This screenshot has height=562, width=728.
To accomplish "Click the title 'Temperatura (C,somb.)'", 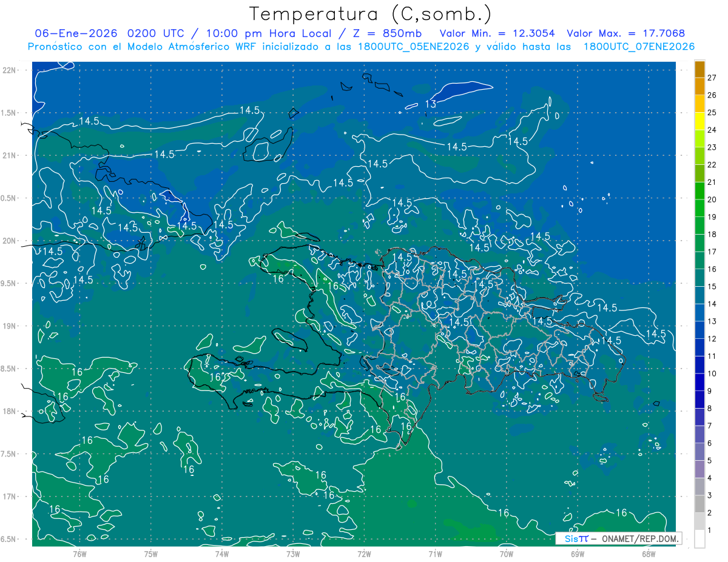I will coord(370,14).
